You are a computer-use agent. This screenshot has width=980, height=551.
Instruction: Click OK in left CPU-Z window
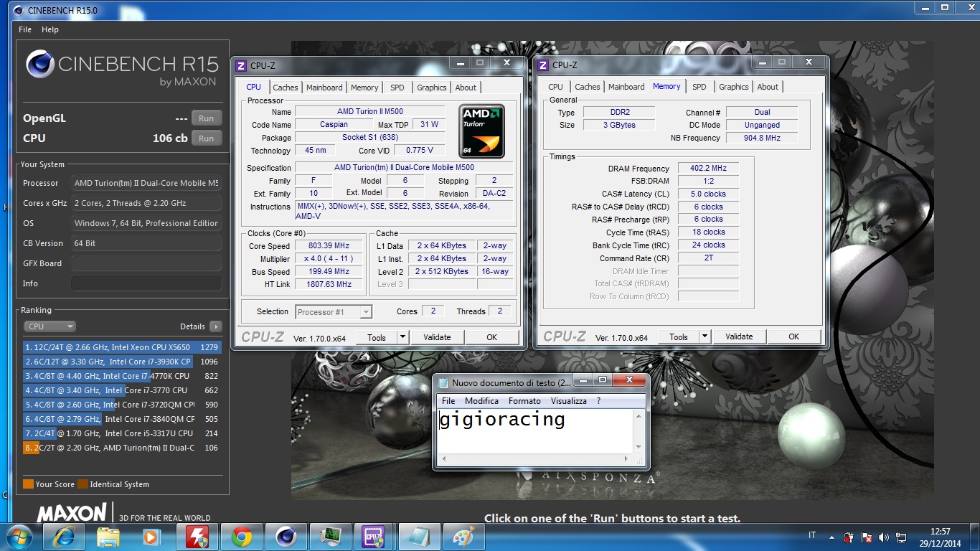point(492,337)
